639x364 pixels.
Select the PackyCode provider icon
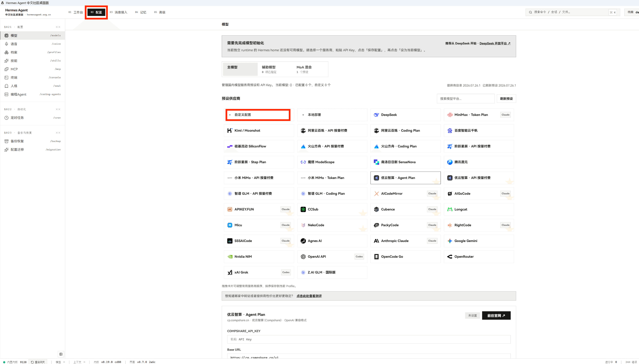click(x=376, y=225)
